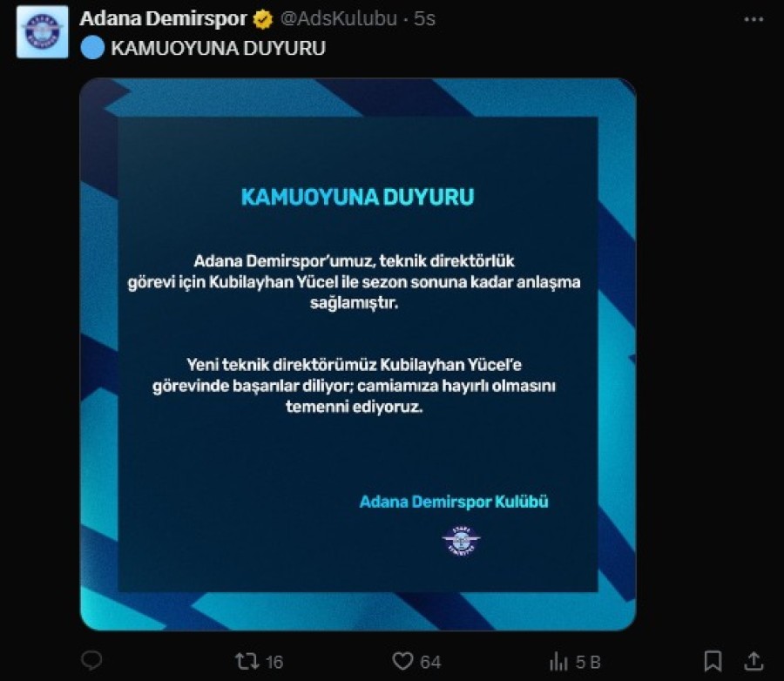The image size is (784, 681).
Task: Click the Adana Demirspor display name
Action: (163, 18)
